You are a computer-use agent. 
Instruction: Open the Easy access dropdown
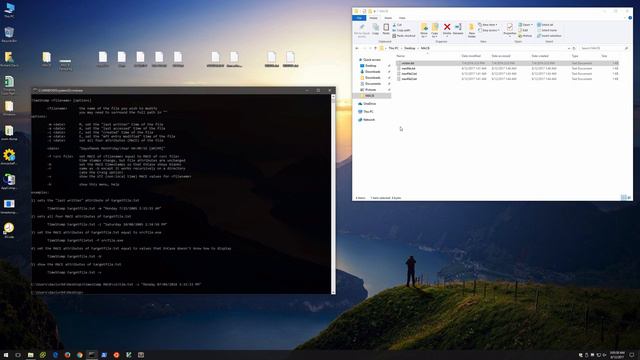(489, 30)
